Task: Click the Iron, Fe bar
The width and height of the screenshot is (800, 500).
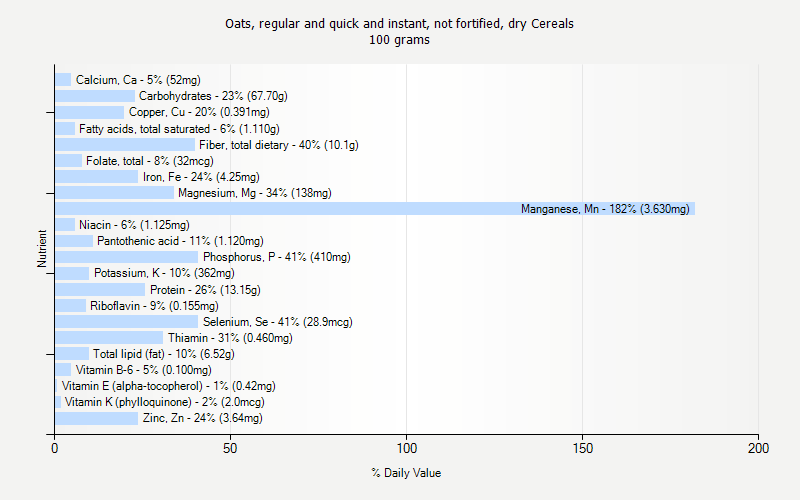Action: click(x=96, y=177)
